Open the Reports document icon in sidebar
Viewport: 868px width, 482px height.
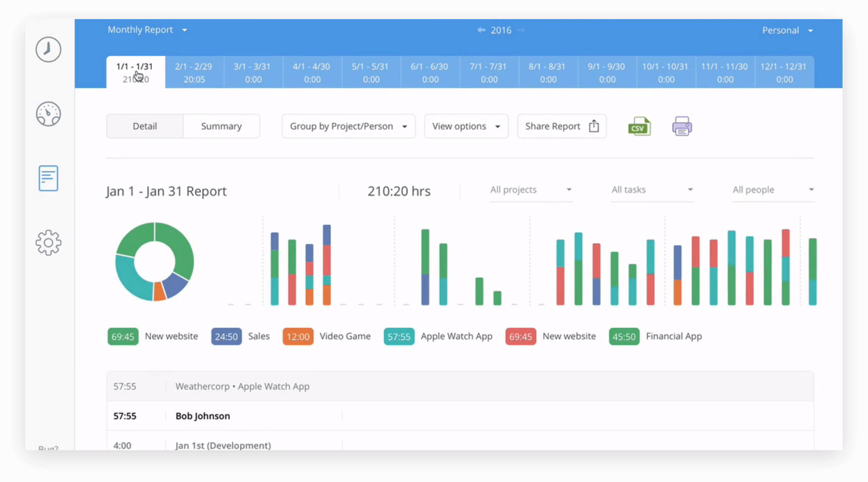click(x=48, y=178)
